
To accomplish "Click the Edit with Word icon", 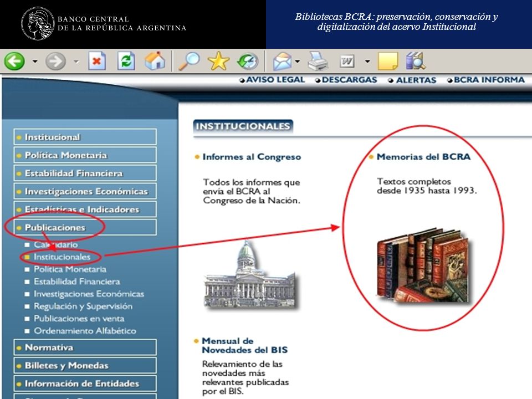I will click(347, 62).
